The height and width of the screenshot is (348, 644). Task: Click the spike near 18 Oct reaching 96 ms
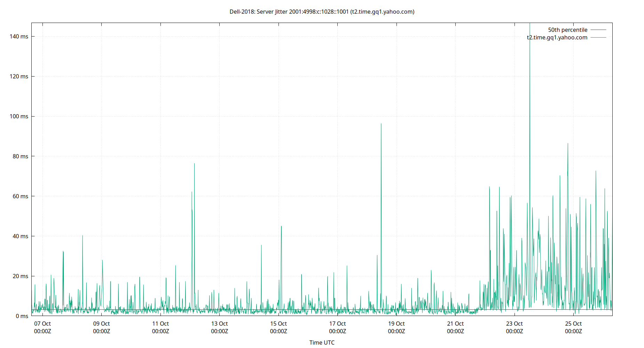coord(381,125)
